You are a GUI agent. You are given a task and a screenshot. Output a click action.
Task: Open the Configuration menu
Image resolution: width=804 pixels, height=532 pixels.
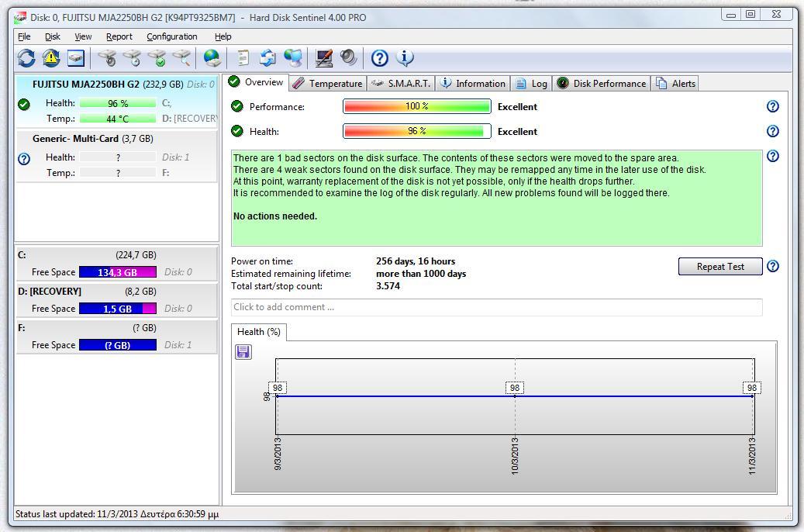point(172,36)
